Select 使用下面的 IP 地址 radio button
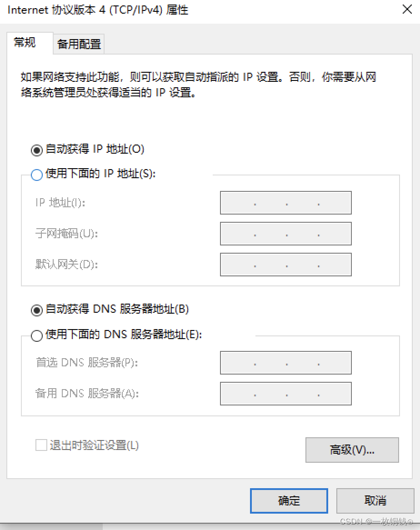The image size is (420, 530). click(37, 175)
